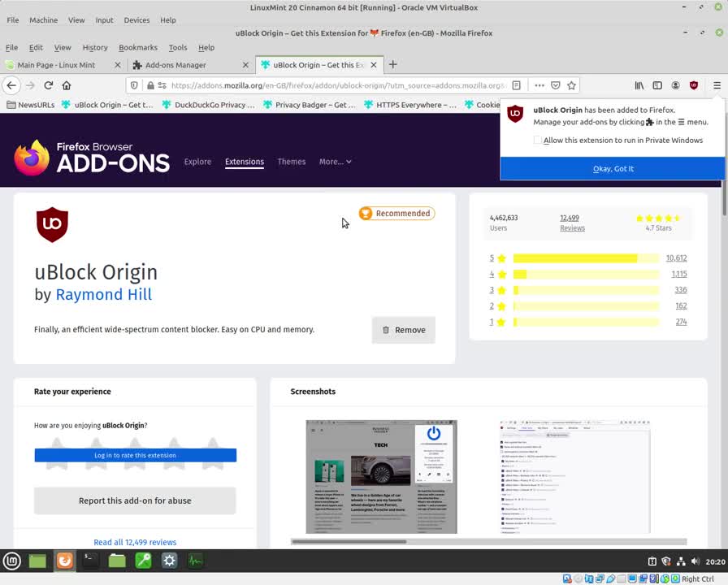Launch terminal from the taskbar
Screen dimensions: 728x585
point(90,561)
